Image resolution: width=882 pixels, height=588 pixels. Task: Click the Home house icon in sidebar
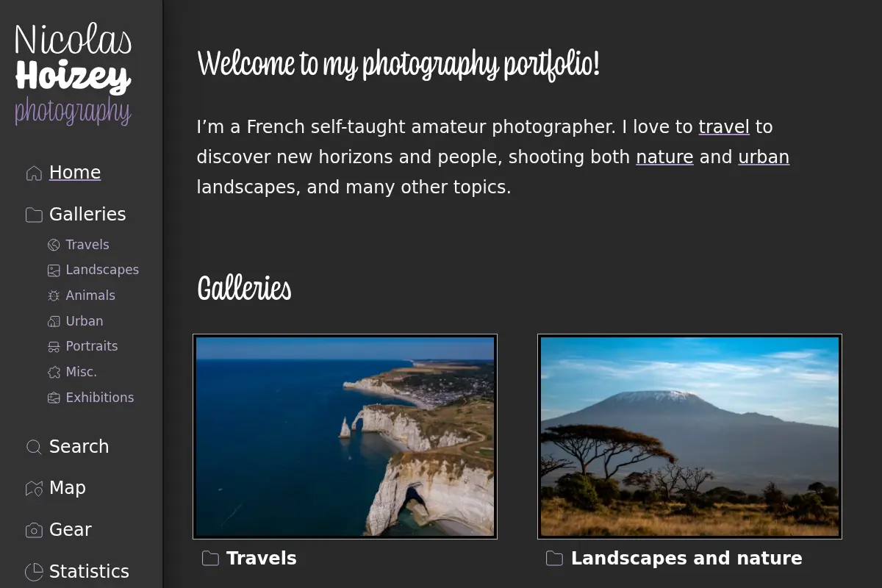pos(34,173)
